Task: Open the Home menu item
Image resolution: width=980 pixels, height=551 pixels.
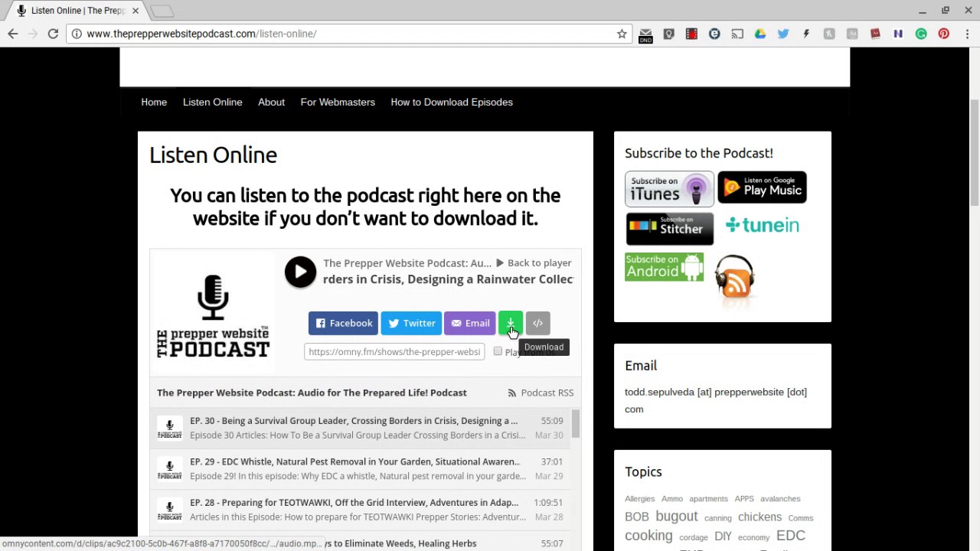Action: tap(154, 102)
